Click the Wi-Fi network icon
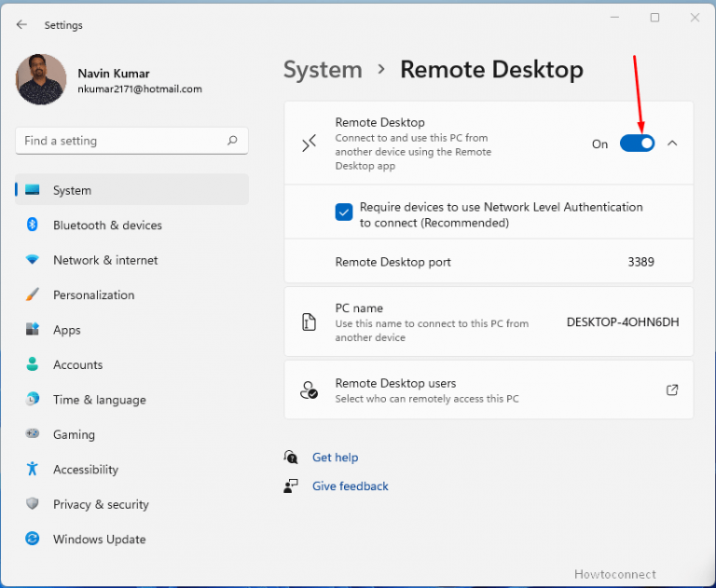The image size is (716, 588). click(32, 259)
